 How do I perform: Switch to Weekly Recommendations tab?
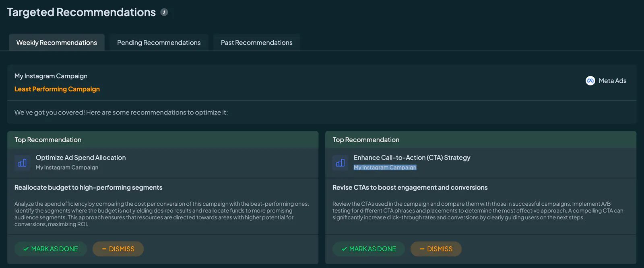tap(57, 43)
